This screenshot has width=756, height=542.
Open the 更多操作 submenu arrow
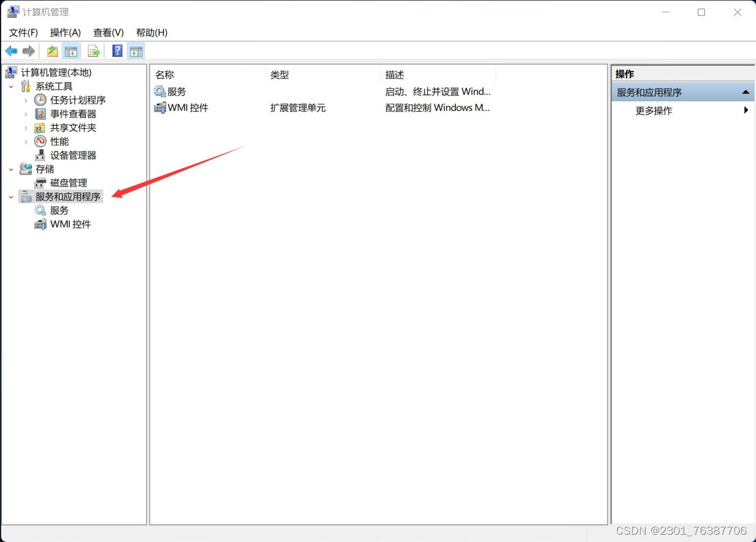coord(746,110)
